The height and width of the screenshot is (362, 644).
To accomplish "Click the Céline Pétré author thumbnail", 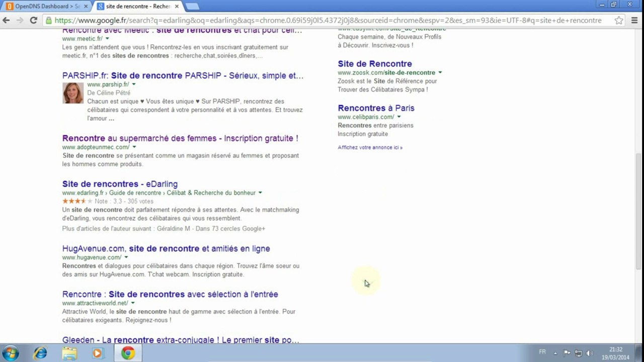I will (x=73, y=93).
